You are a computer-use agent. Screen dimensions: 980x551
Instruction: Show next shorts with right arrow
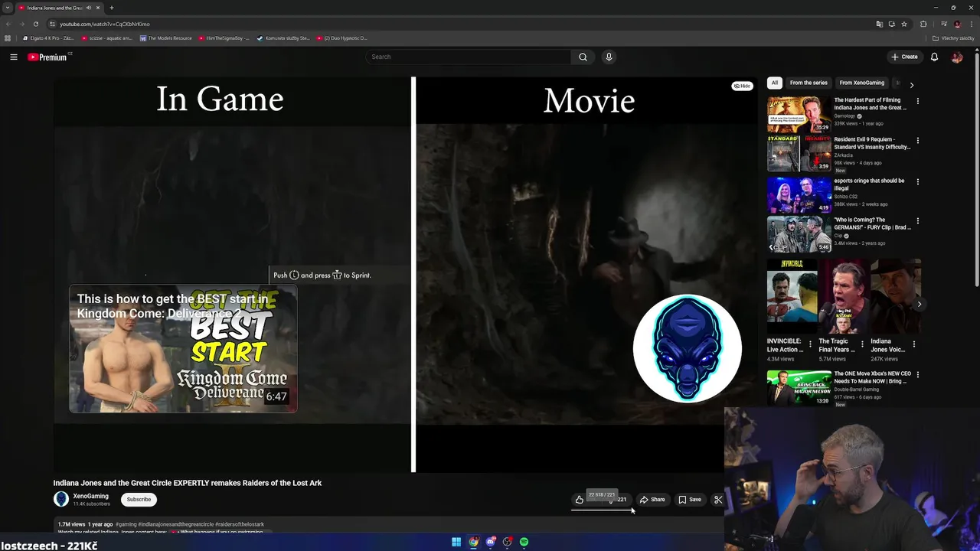(x=920, y=304)
